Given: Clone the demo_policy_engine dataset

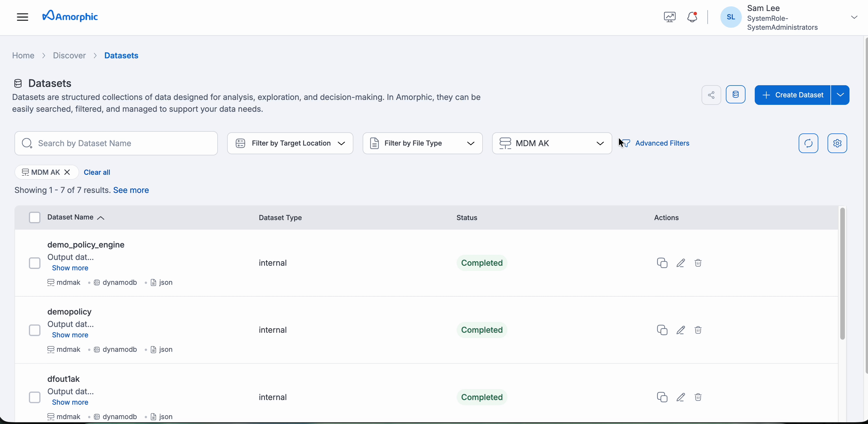Looking at the screenshot, I should pos(662,263).
